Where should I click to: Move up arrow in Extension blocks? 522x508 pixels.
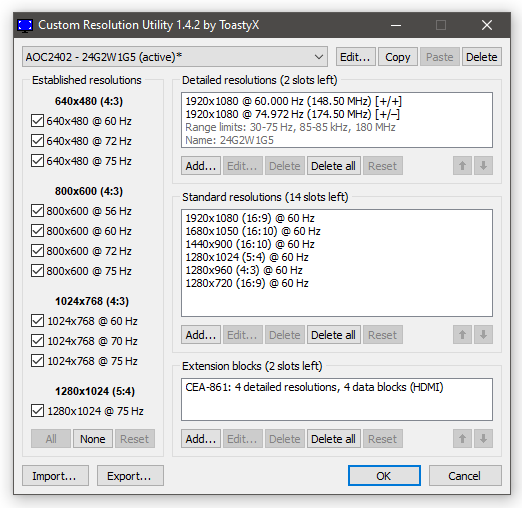coord(462,439)
